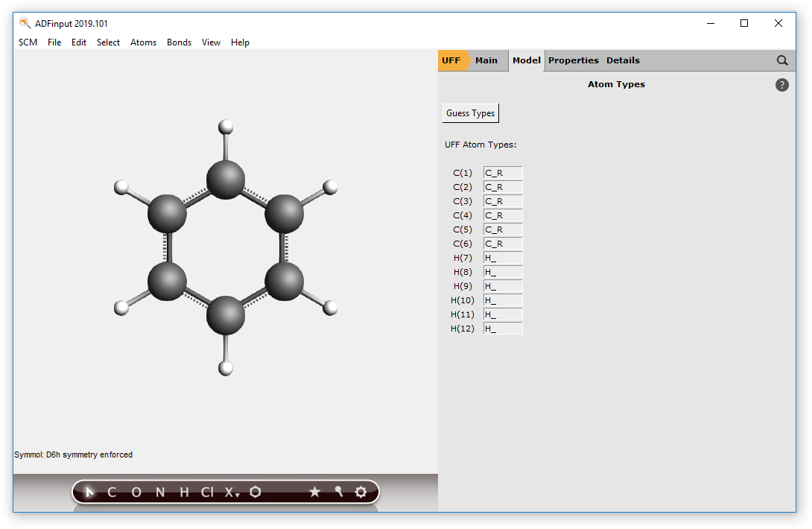Click the Guess Types button
Image resolution: width=812 pixels, height=529 pixels.
pos(471,113)
